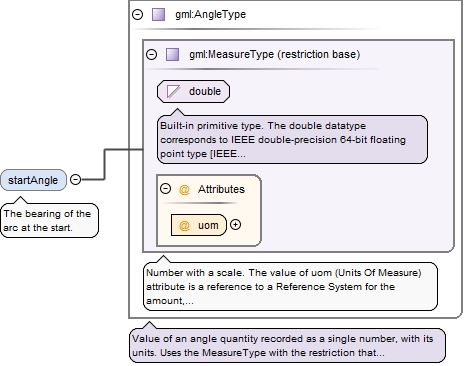The height and width of the screenshot is (366, 464).
Task: Select the uom attribute node
Action: coord(199,225)
